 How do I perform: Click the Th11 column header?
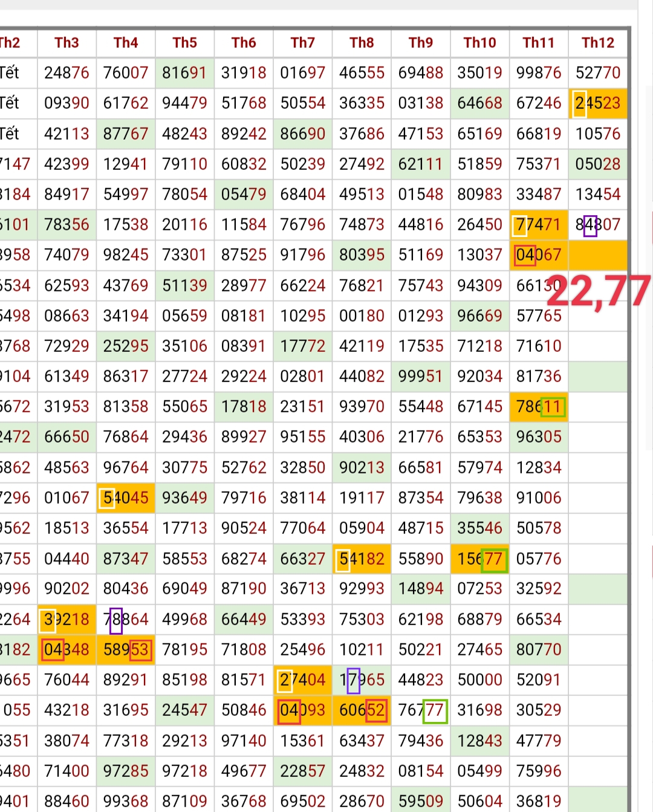click(539, 42)
